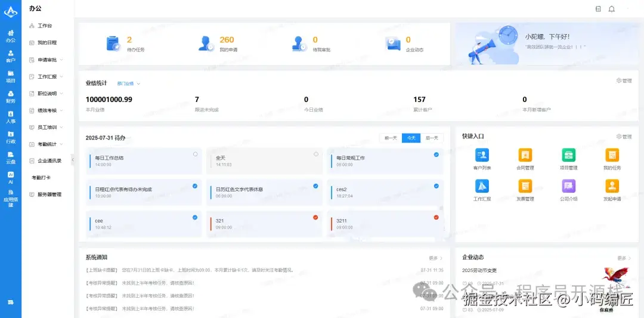Viewport: 644px width, 318px height.
Task: Uncheck the cee task completed mark
Action: click(195, 217)
